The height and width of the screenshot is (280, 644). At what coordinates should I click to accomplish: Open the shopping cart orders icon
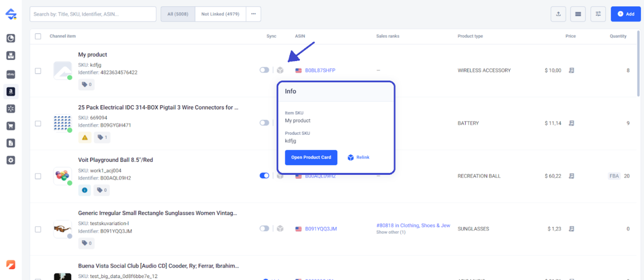tap(11, 126)
